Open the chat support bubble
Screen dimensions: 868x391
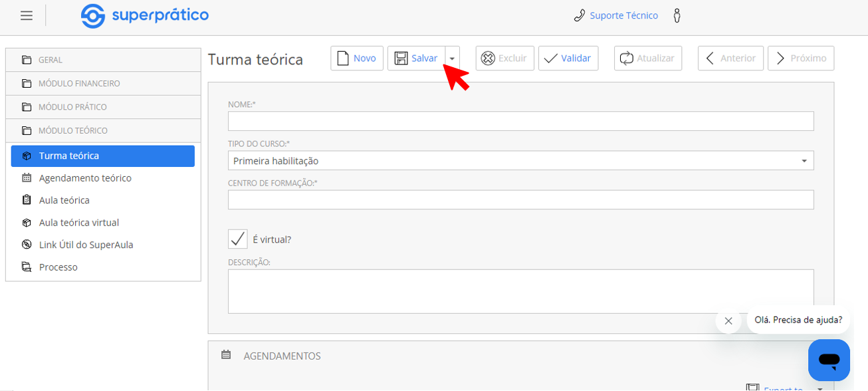click(x=828, y=360)
